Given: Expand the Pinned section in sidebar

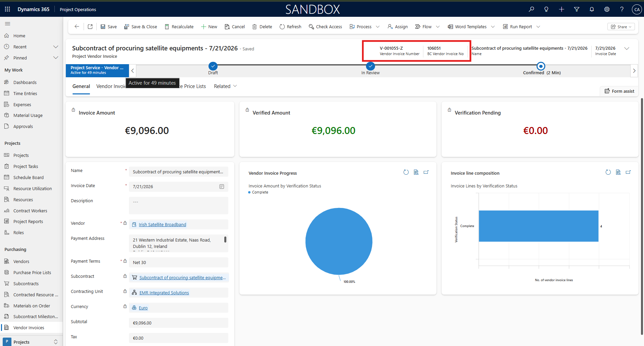Looking at the screenshot, I should (56, 58).
